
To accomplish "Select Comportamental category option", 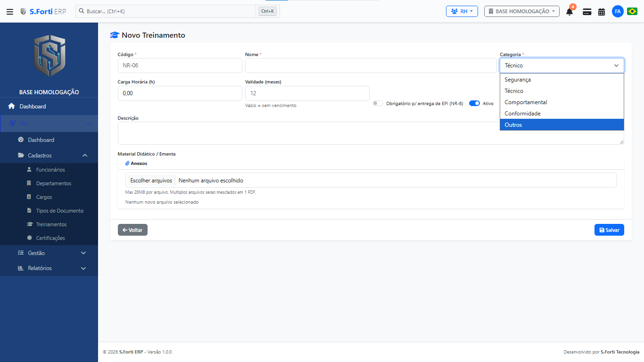I will [x=562, y=102].
